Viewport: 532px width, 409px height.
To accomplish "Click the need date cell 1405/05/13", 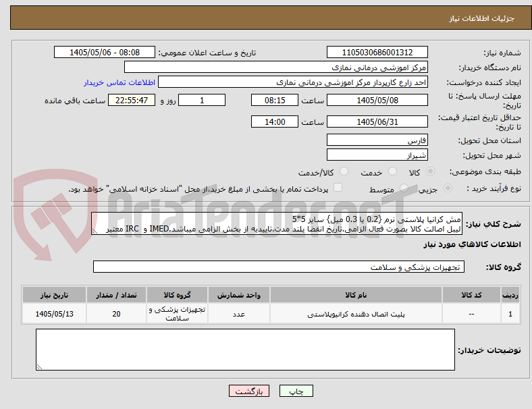I will 54,314.
